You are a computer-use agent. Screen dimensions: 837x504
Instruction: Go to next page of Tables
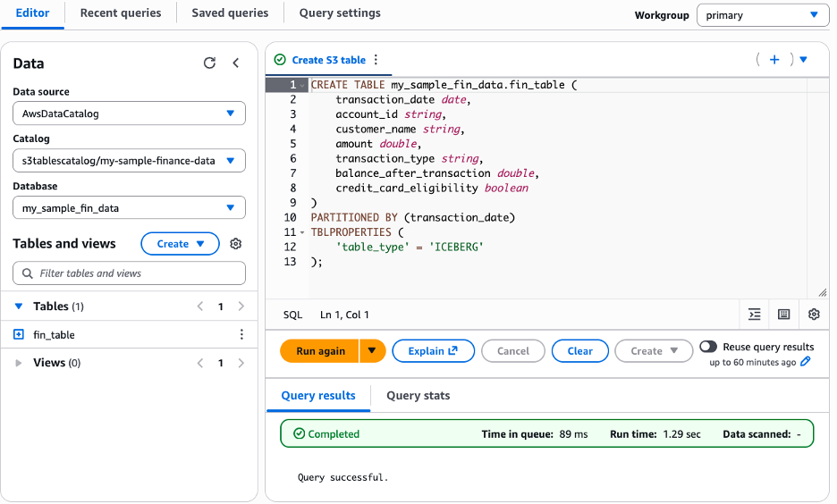tap(241, 307)
